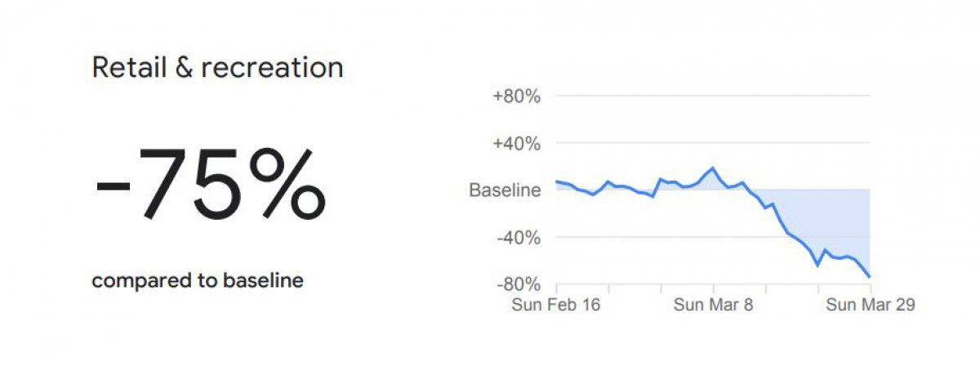Click the top +80% horizontal gridline
This screenshot has height=376, width=980.
[x=710, y=96]
